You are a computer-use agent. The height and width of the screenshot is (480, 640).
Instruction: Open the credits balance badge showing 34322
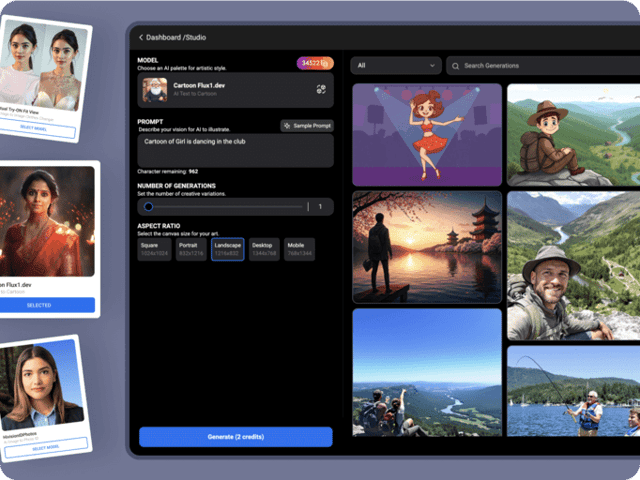pos(315,63)
